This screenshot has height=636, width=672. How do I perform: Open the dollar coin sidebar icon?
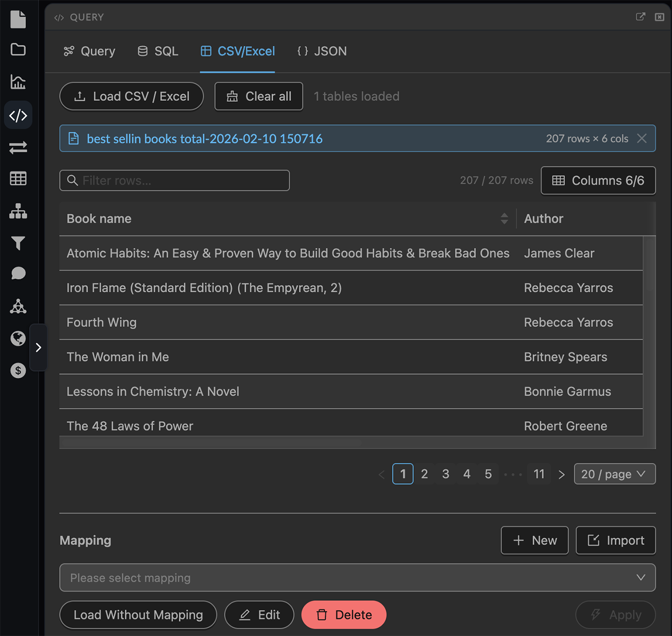point(18,370)
